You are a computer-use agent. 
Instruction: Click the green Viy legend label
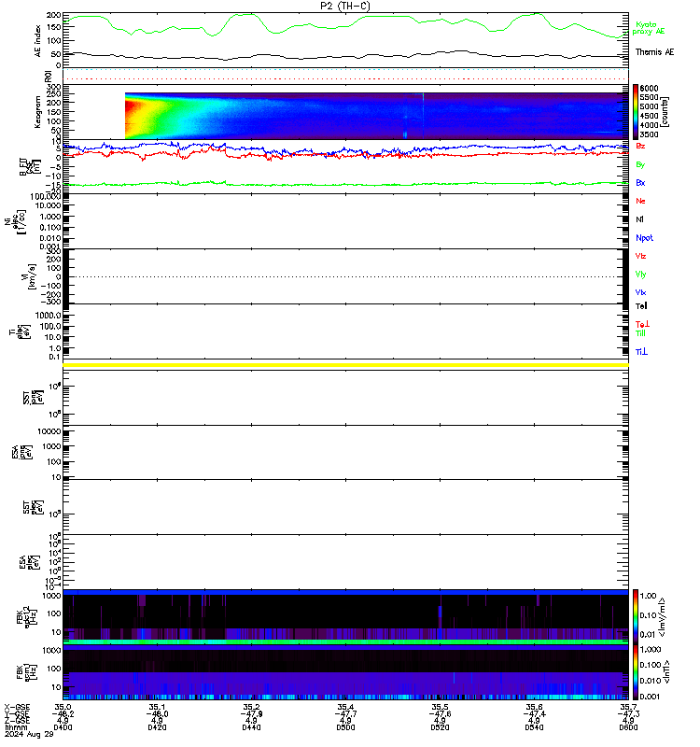(640, 275)
